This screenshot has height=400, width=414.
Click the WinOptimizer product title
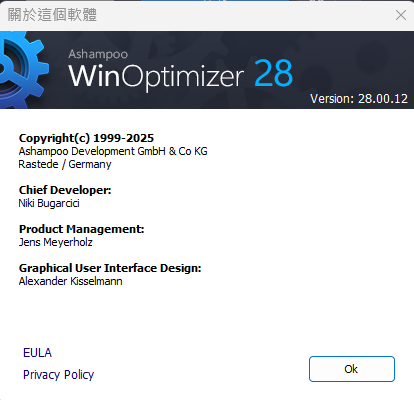click(x=156, y=76)
